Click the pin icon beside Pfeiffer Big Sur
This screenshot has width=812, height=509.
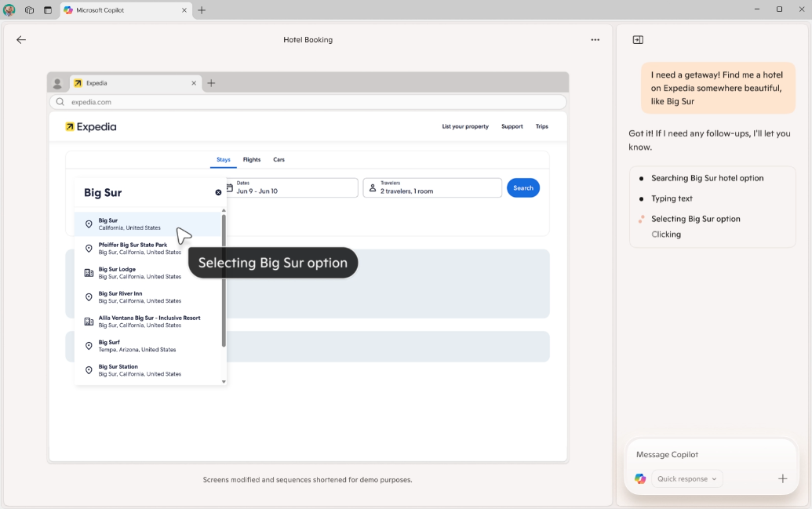click(89, 249)
